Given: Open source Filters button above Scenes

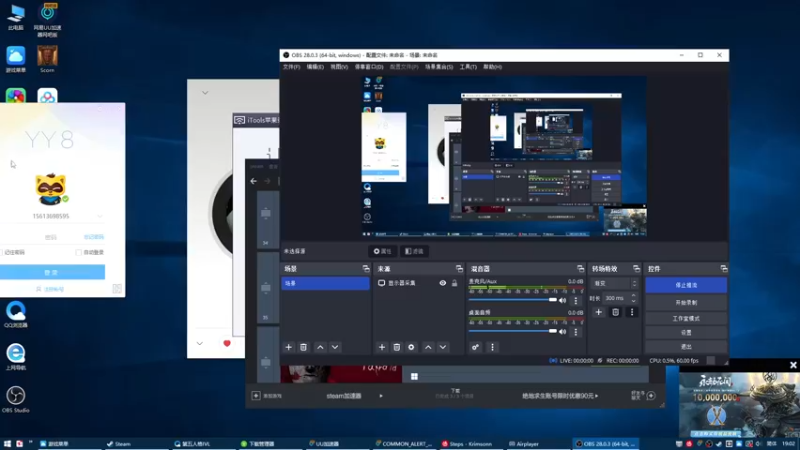Looking at the screenshot, I should click(x=414, y=251).
